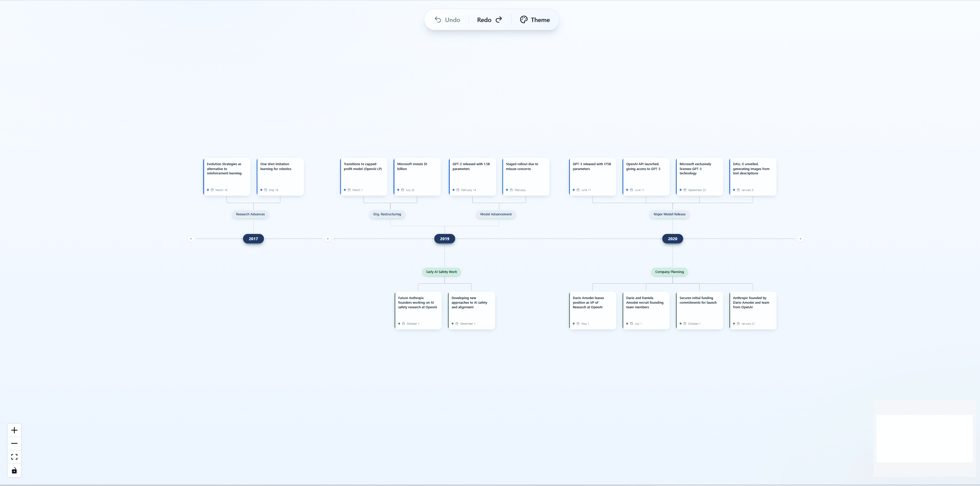Click the February 14 date label
This screenshot has width=980, height=486.
(468, 190)
